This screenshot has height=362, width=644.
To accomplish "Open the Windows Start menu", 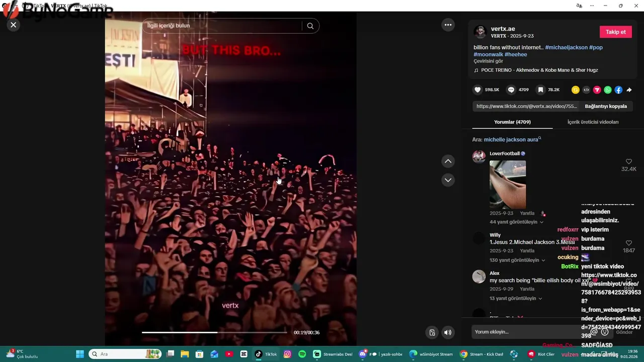I will 79,354.
